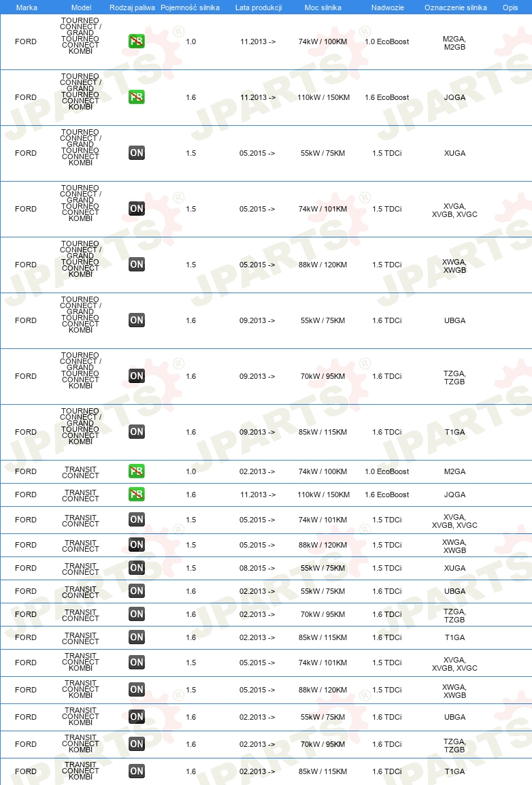Screen dimensions: 532x785
Task: Click diesel ON icon in Tourneo 88kW / 120KM row
Action: [x=137, y=265]
